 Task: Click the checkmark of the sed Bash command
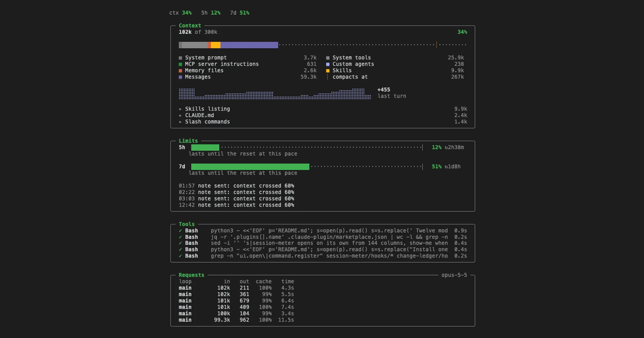pos(180,243)
